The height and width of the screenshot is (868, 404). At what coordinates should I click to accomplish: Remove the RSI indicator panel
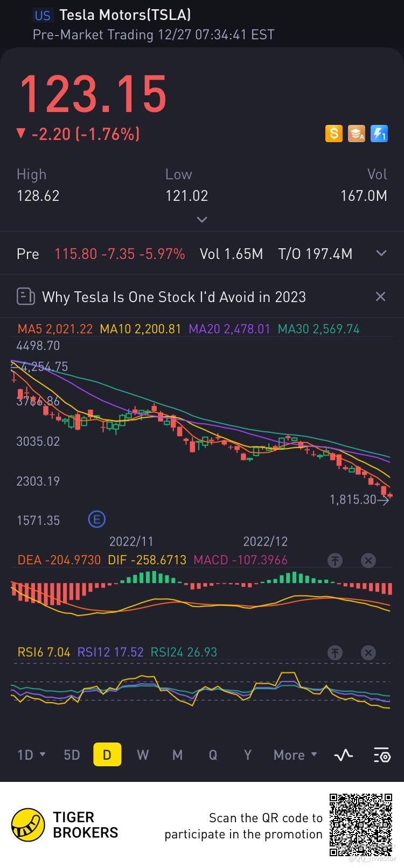pyautogui.click(x=368, y=653)
